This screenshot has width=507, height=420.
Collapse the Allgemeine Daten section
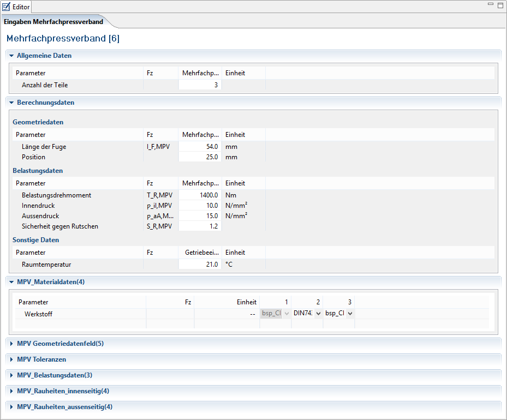(11, 56)
